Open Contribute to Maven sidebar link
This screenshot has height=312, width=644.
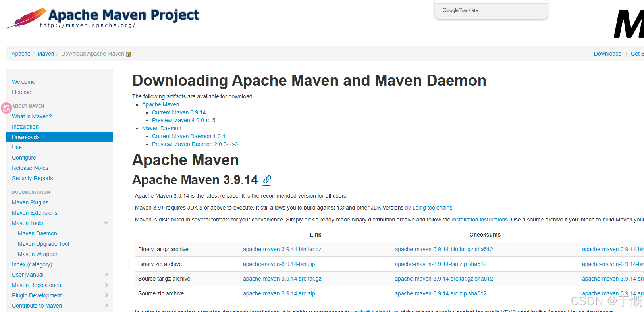pyautogui.click(x=37, y=306)
